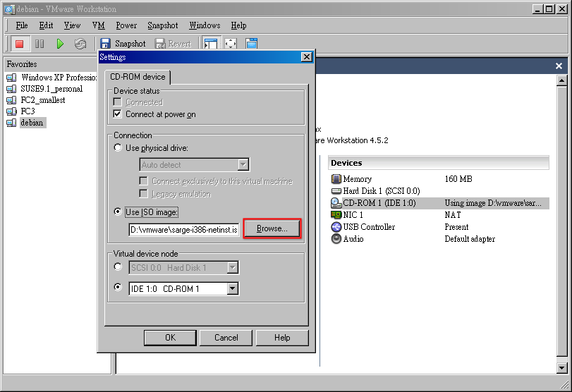Select the CD-ROM 1 device icon
The image size is (572, 392).
tap(336, 203)
